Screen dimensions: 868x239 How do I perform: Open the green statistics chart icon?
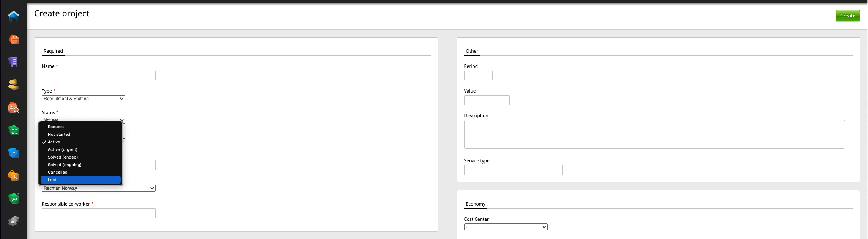14,198
